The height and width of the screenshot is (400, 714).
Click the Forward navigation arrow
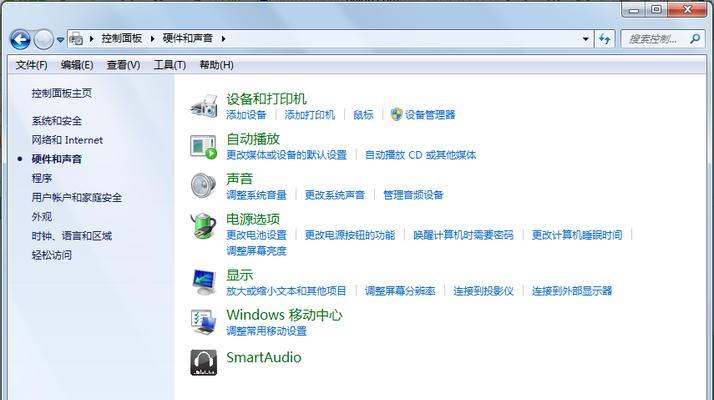(x=44, y=40)
